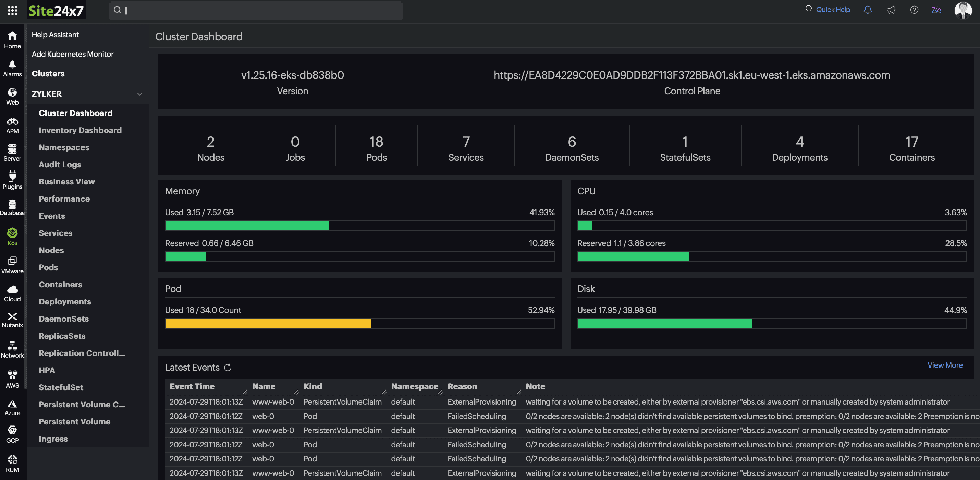The image size is (980, 480).
Task: Open Inventory Dashboard menu item
Action: (80, 130)
